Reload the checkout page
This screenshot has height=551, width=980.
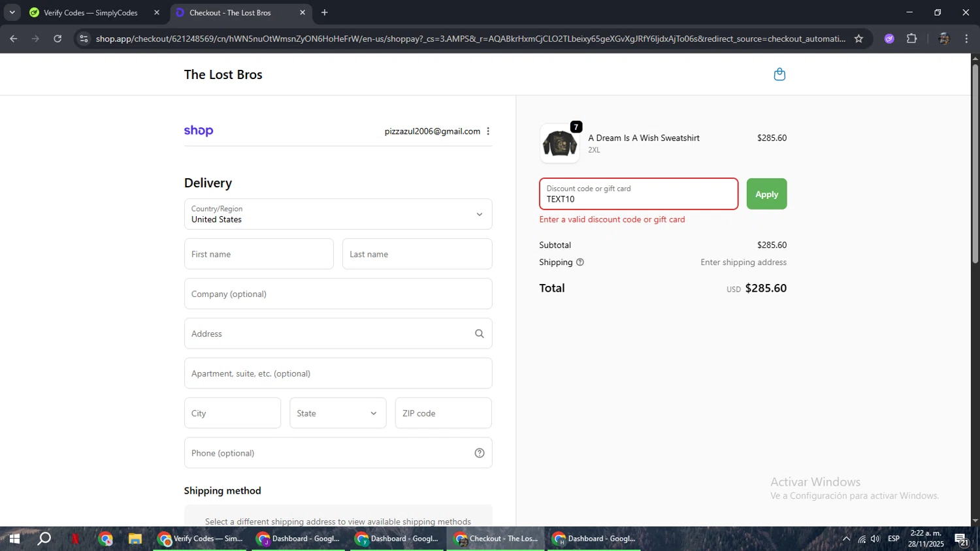(x=57, y=39)
